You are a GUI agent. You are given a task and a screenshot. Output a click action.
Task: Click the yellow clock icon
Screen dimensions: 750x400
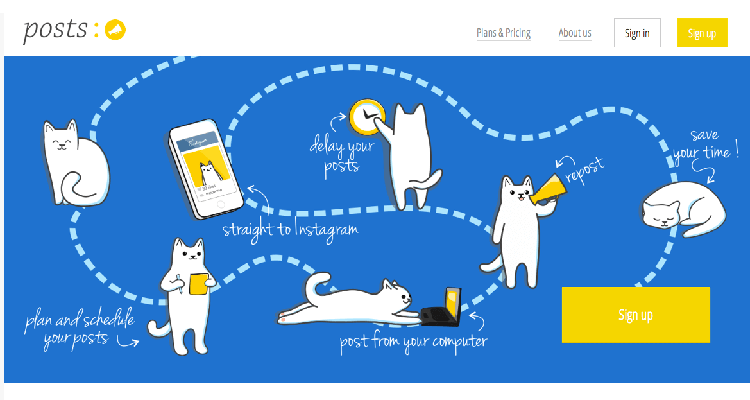(x=367, y=117)
